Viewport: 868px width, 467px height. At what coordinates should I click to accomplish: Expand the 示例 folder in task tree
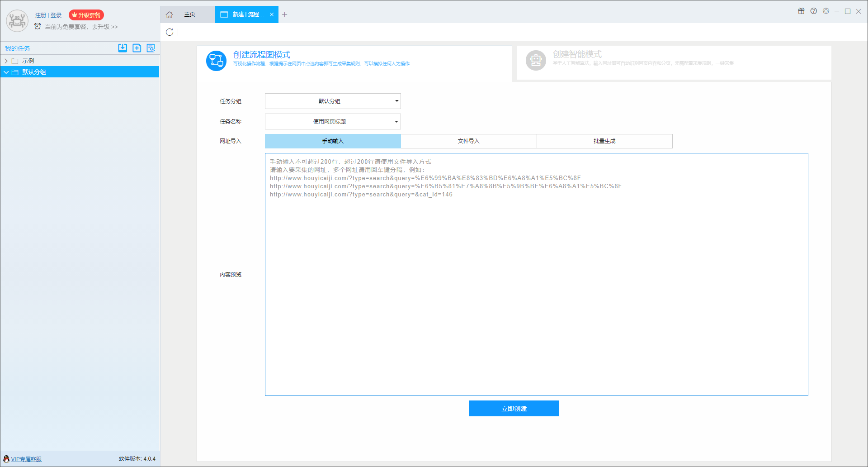click(x=6, y=60)
